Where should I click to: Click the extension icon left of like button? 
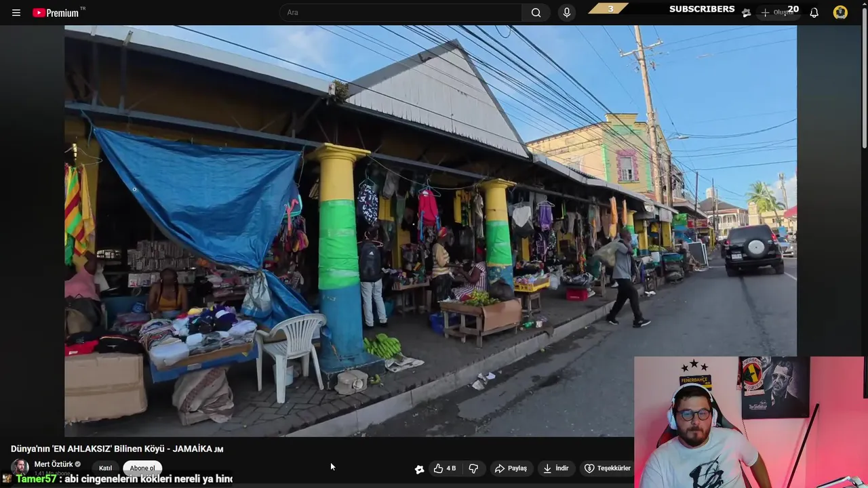[419, 469]
